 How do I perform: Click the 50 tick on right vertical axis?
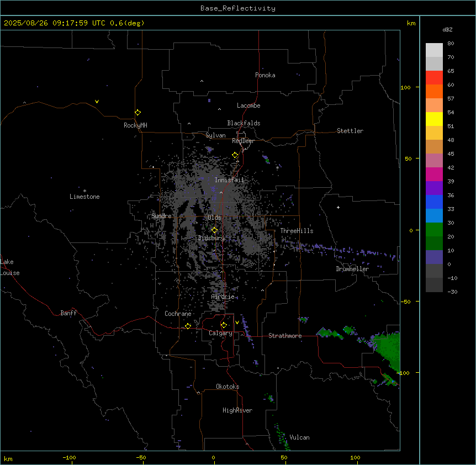point(408,158)
